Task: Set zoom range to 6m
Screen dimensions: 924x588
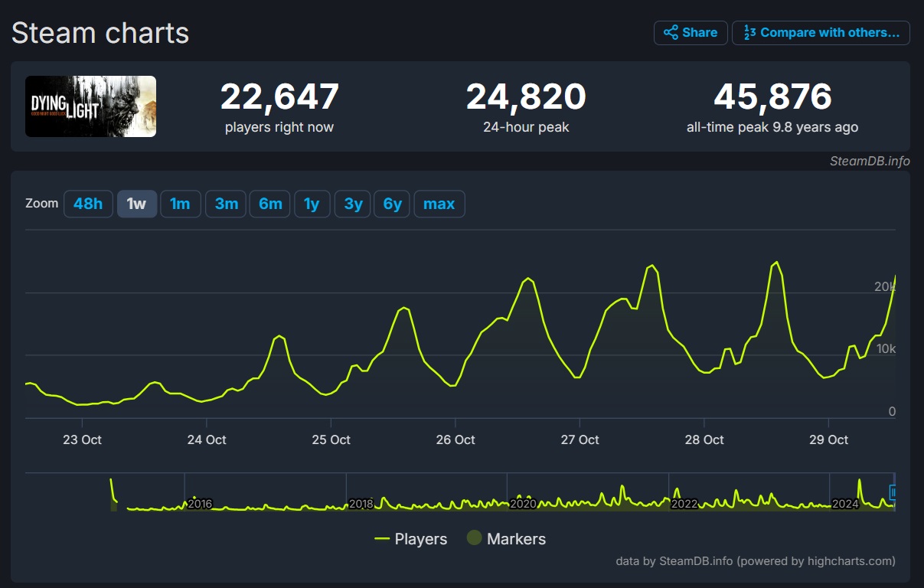Action: [x=270, y=204]
